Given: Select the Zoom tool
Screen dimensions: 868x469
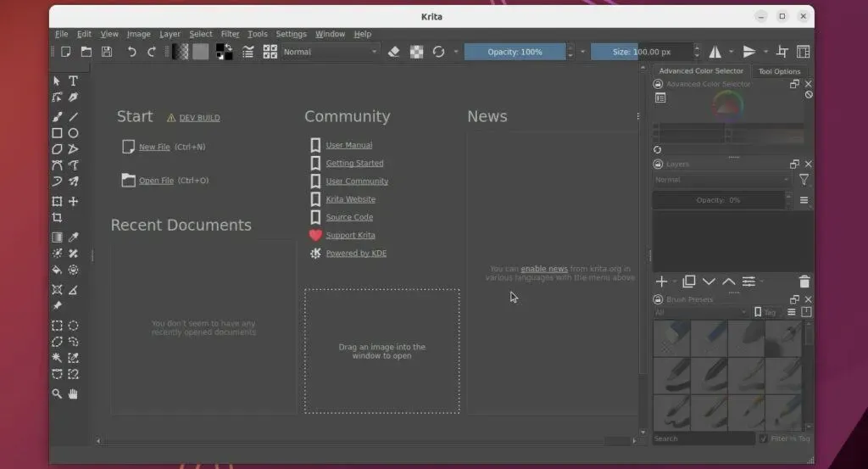Looking at the screenshot, I should pyautogui.click(x=57, y=394).
